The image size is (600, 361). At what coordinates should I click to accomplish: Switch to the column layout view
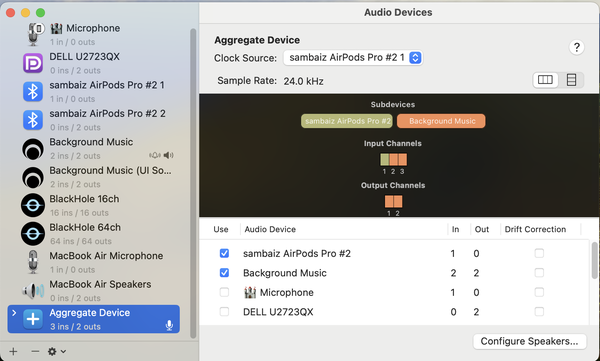point(545,80)
